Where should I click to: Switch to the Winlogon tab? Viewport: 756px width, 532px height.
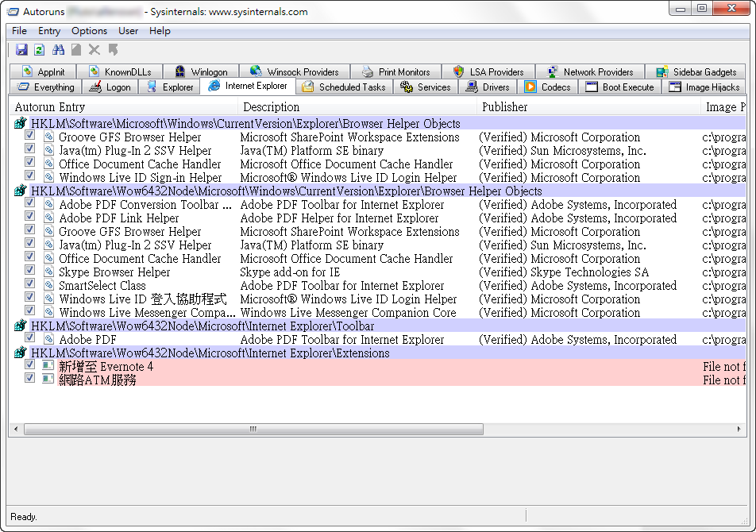click(x=201, y=71)
